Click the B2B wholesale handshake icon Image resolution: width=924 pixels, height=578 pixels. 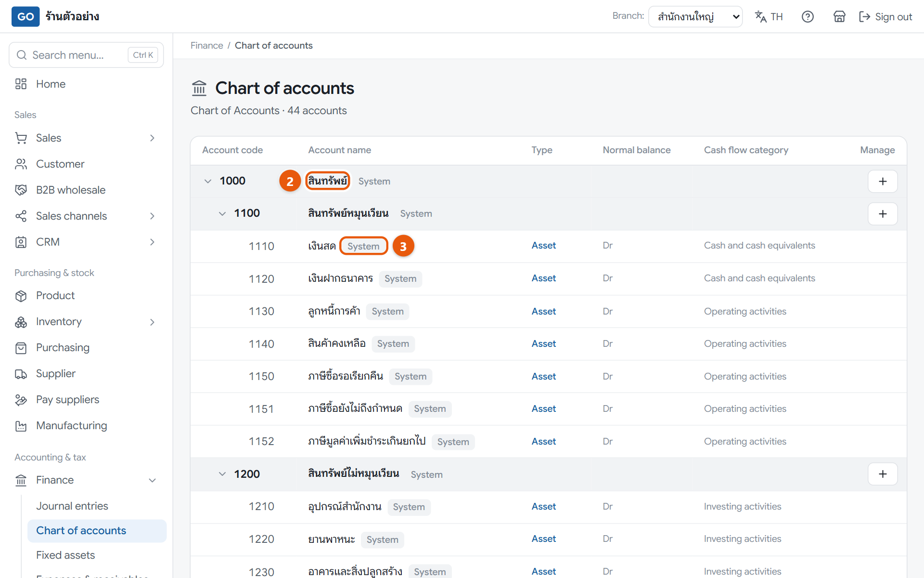pos(21,190)
